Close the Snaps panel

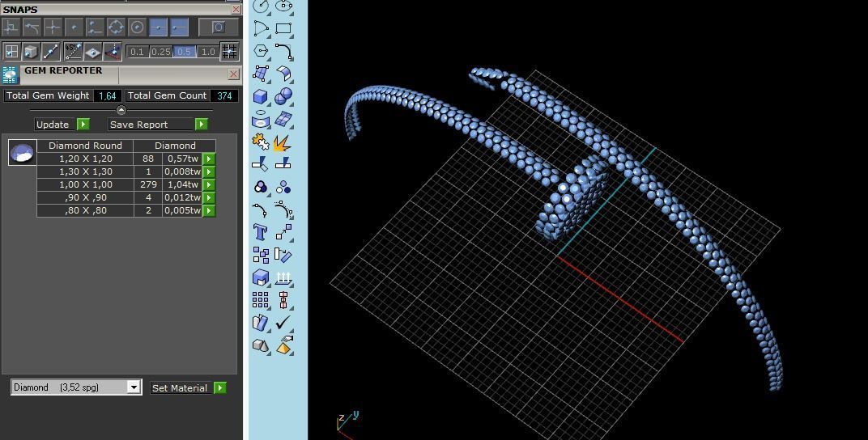[236, 10]
